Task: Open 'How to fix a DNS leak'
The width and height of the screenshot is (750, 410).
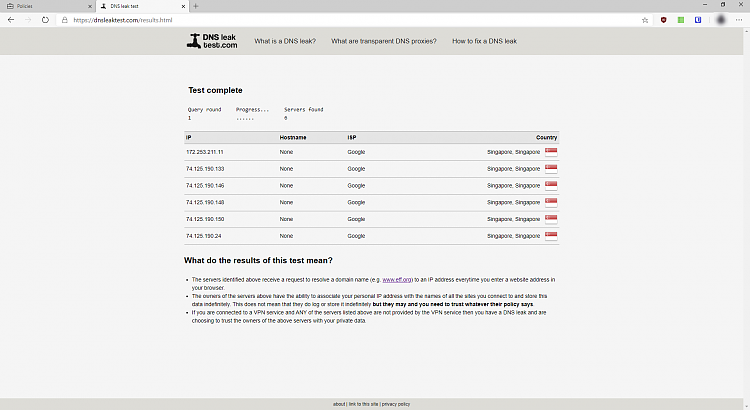Action: 485,41
